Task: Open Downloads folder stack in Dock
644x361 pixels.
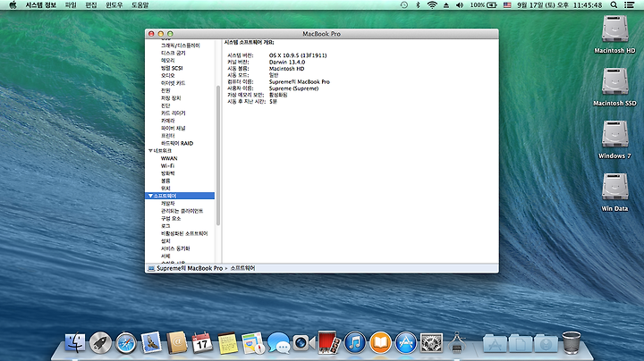Action: (x=546, y=343)
